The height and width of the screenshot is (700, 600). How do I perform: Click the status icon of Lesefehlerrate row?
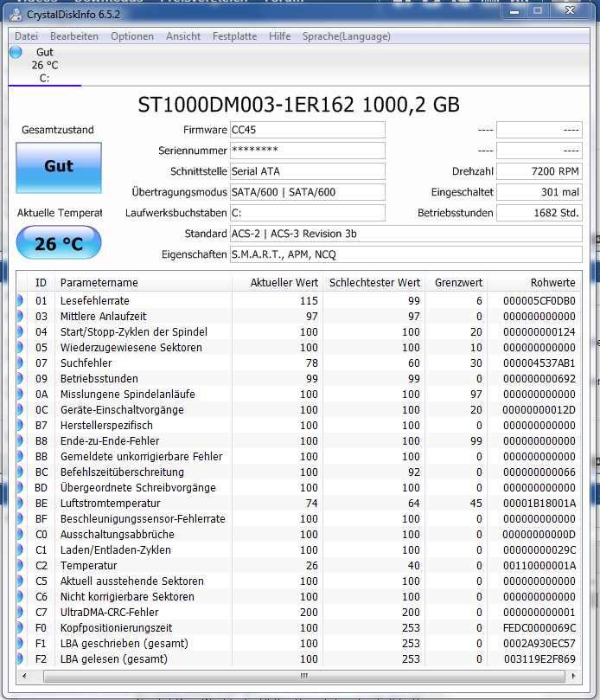(x=20, y=301)
